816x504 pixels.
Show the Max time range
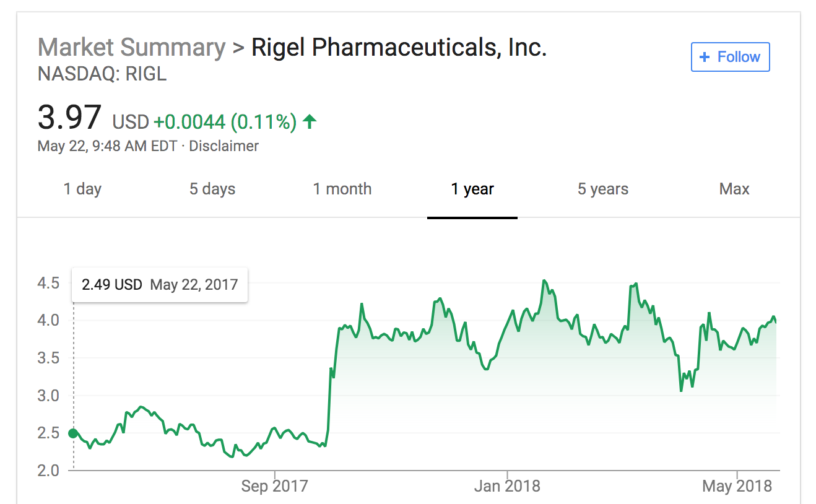734,189
